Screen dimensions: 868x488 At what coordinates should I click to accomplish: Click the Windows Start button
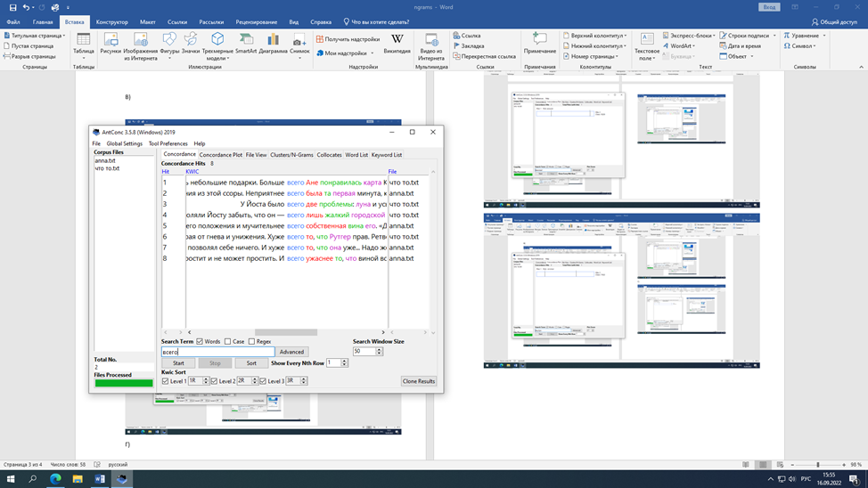point(11,478)
